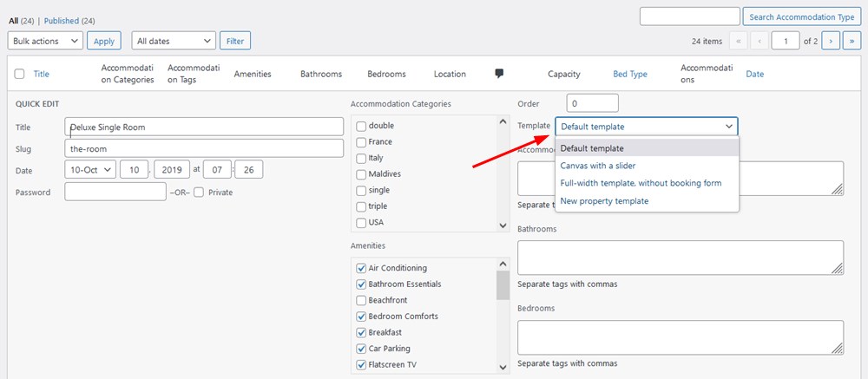This screenshot has height=379, width=868.
Task: Collapse the Template dropdown field
Action: coord(647,126)
